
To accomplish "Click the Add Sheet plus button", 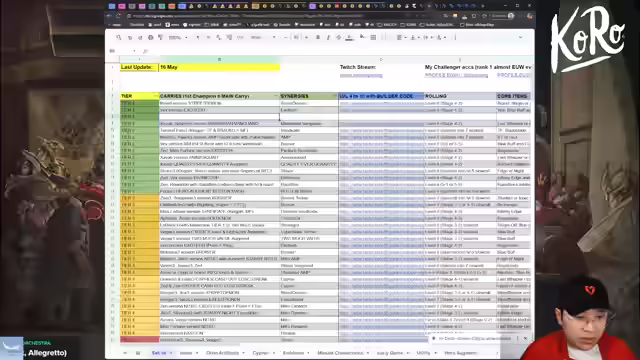I will click(x=125, y=353).
